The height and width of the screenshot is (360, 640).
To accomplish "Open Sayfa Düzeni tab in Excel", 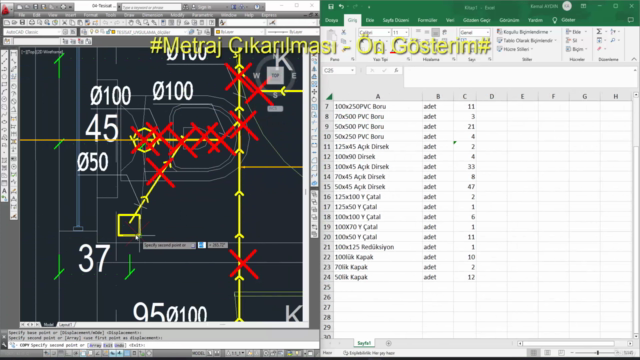I will pos(395,20).
